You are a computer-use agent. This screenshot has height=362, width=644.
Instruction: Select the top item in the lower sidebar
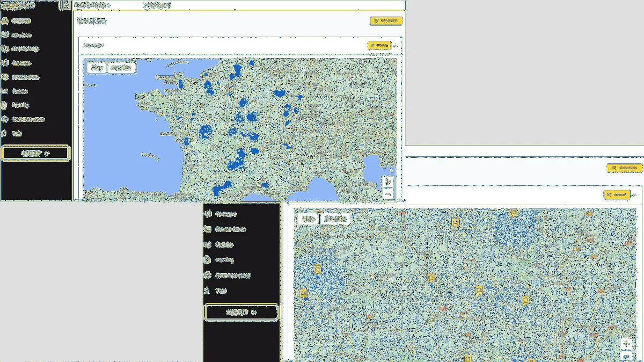(225, 214)
